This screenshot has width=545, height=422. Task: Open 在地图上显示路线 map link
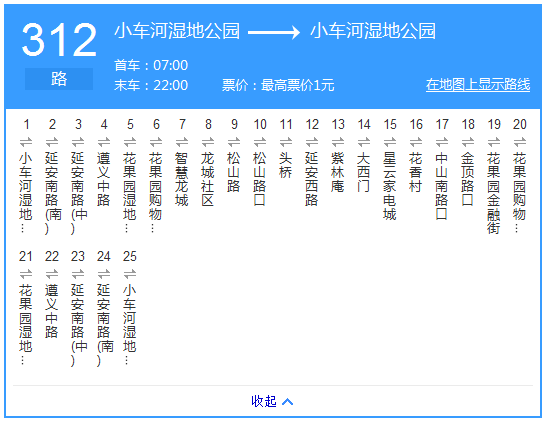tap(478, 85)
